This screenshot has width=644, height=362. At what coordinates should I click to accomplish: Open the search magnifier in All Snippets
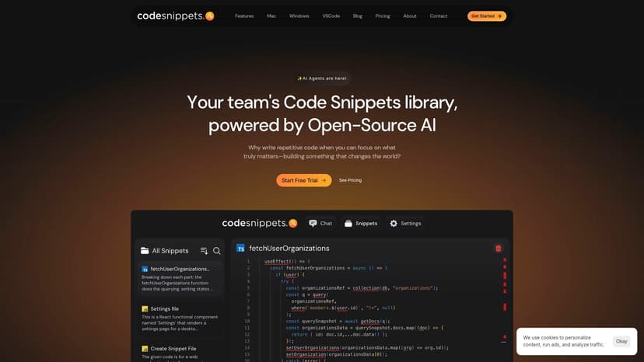216,251
